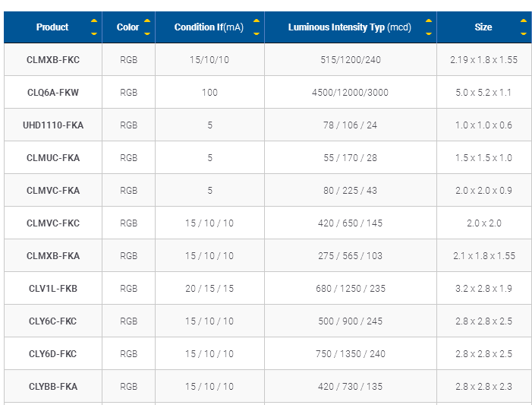532x405 pixels.
Task: Sort Color column descending with down arrow
Action: click(x=147, y=33)
